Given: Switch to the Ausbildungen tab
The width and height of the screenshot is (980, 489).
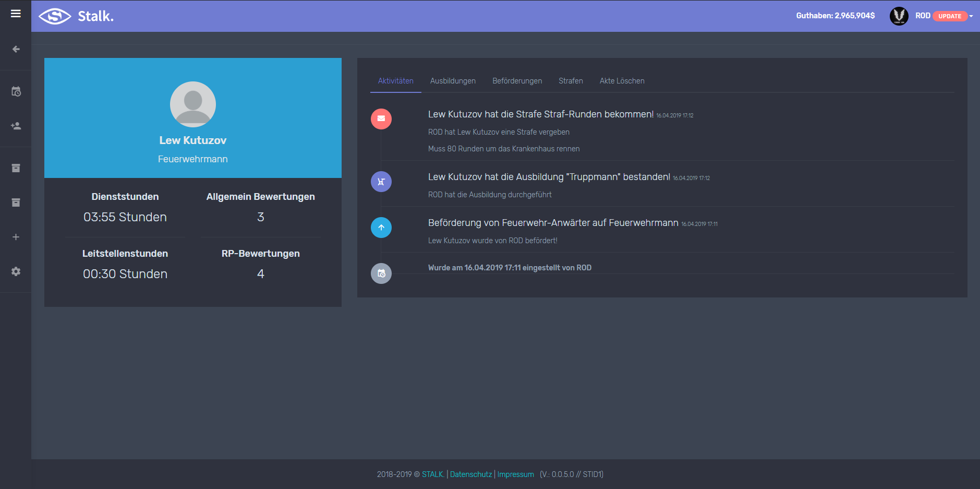Looking at the screenshot, I should [x=453, y=81].
